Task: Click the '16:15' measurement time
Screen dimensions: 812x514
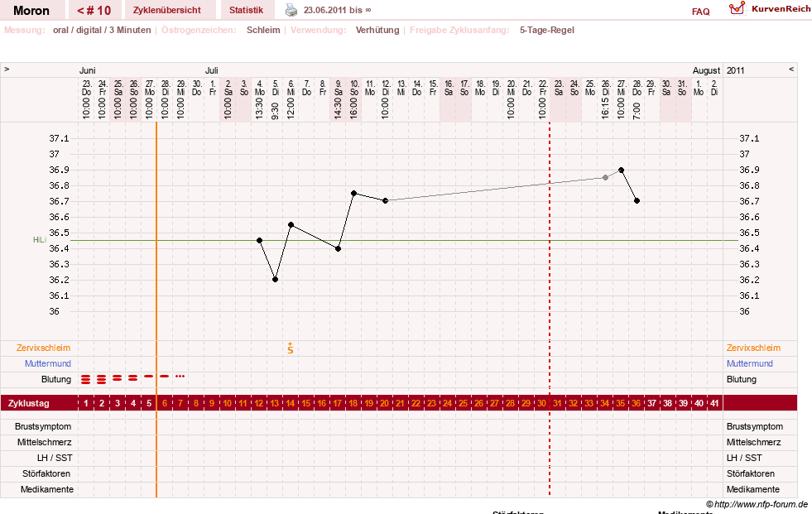Action: coord(605,109)
